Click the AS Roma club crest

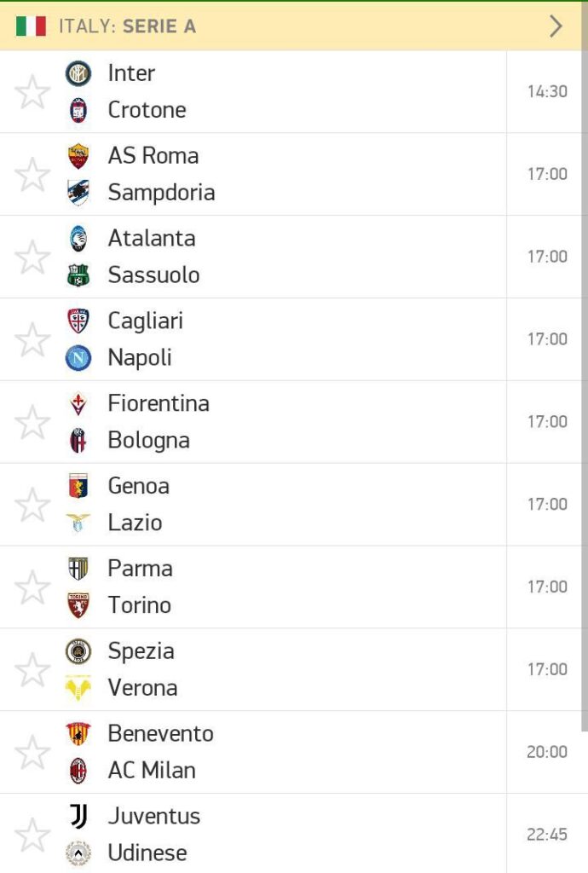(78, 156)
